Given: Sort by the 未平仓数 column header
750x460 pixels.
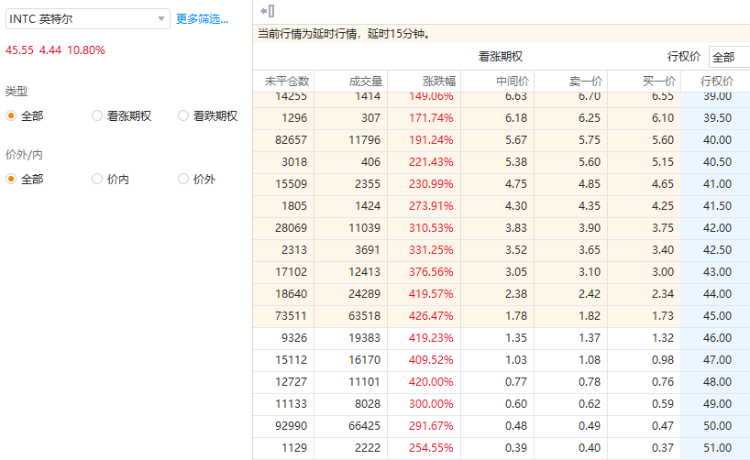Looking at the screenshot, I should point(287,81).
